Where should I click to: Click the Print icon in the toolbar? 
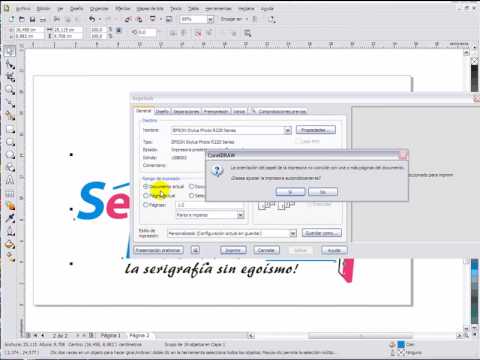click(43, 20)
